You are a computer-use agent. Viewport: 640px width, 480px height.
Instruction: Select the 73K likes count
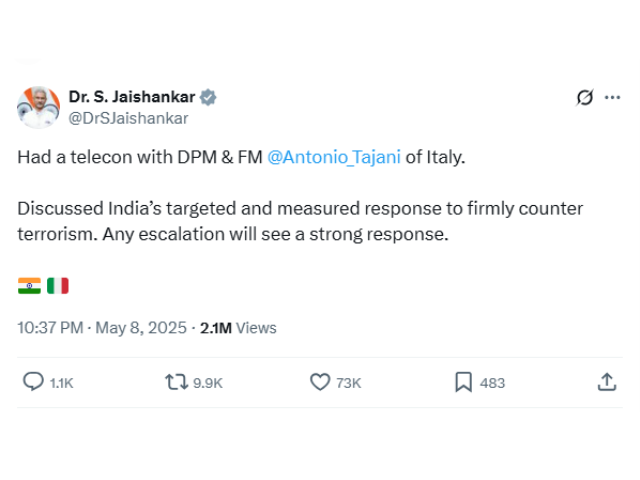(349, 383)
